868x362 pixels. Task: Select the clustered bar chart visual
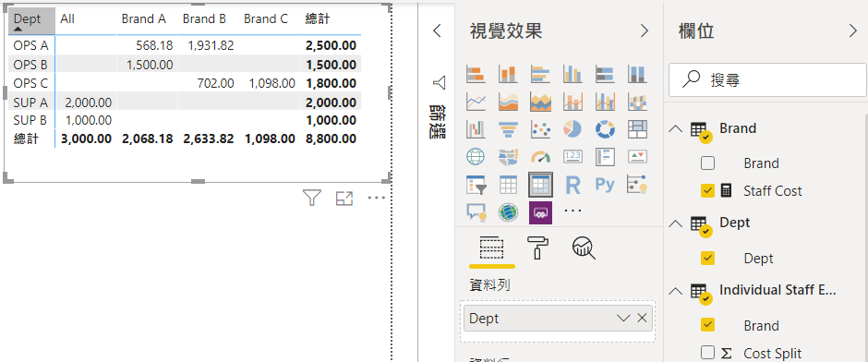540,74
